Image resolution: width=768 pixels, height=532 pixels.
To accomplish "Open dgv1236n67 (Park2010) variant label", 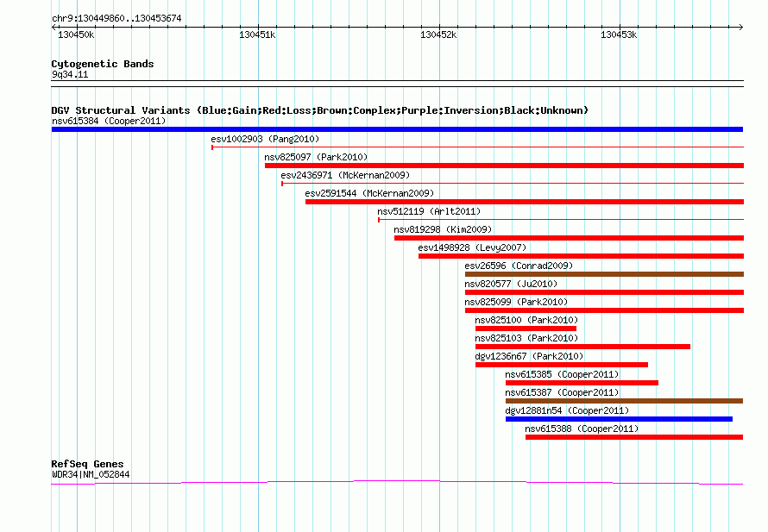I will pyautogui.click(x=529, y=356).
